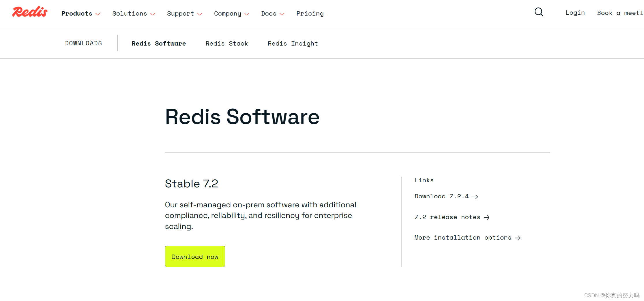Click the DOWNLOADS section label
The height and width of the screenshot is (301, 644).
(84, 43)
